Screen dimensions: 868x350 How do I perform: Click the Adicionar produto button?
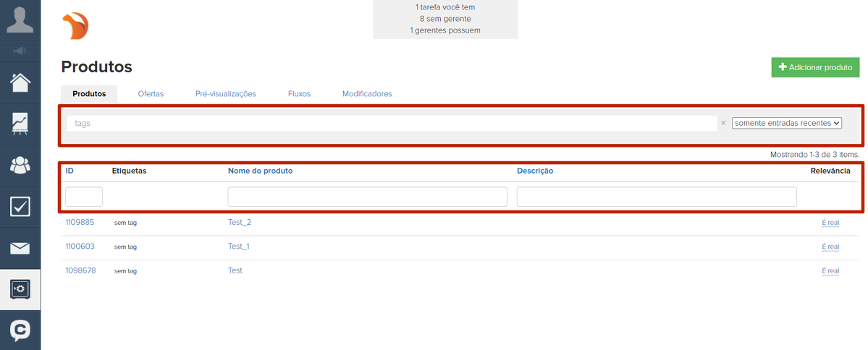click(815, 67)
